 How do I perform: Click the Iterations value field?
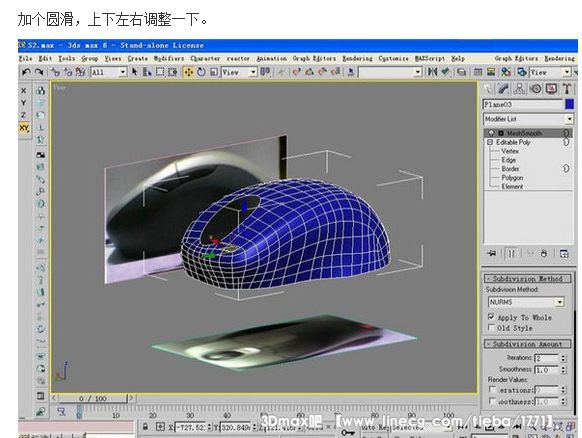[x=546, y=358]
